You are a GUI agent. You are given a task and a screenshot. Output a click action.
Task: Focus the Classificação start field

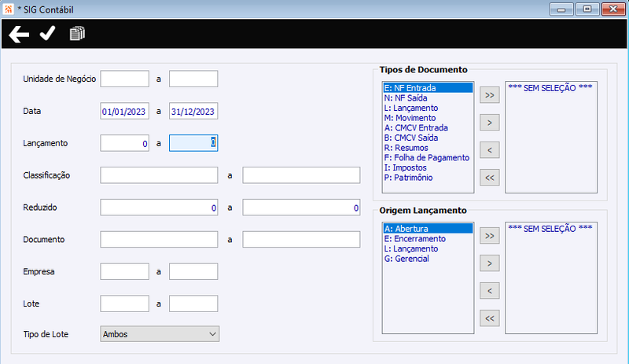160,175
